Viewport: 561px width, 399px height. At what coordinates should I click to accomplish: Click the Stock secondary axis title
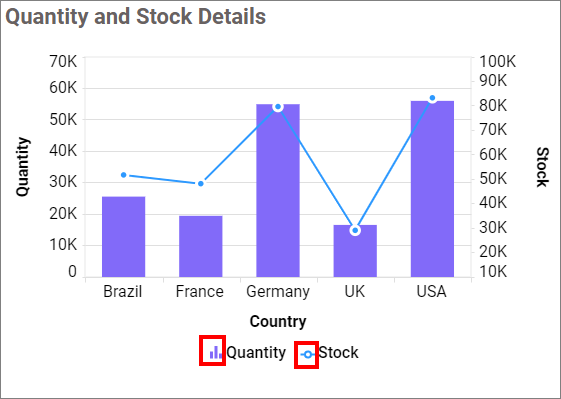point(542,167)
